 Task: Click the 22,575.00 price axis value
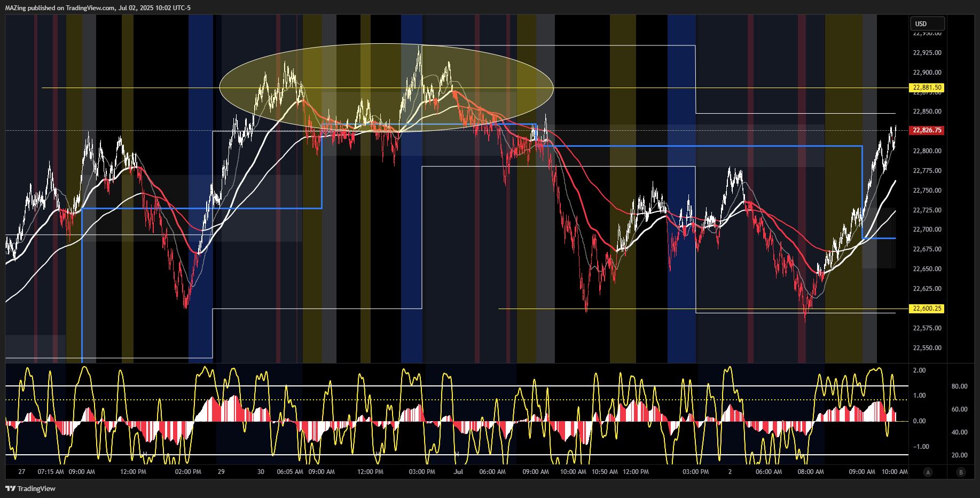tap(927, 328)
